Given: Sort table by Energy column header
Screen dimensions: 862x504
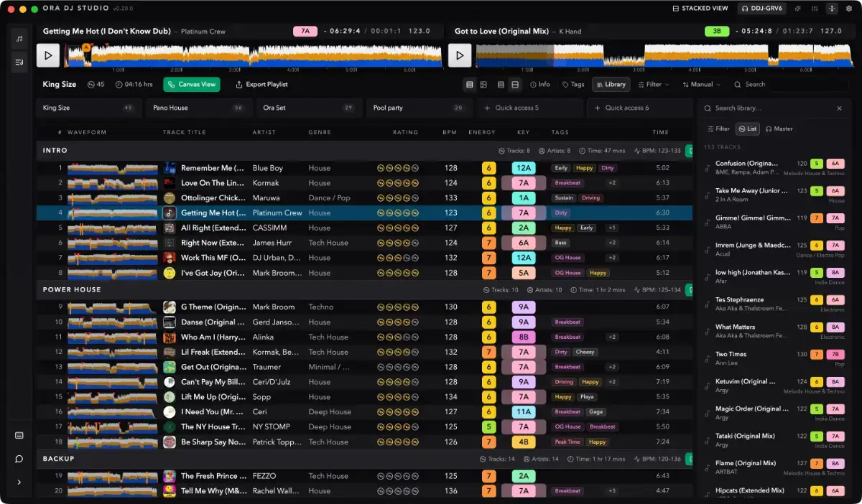Looking at the screenshot, I should [x=482, y=132].
